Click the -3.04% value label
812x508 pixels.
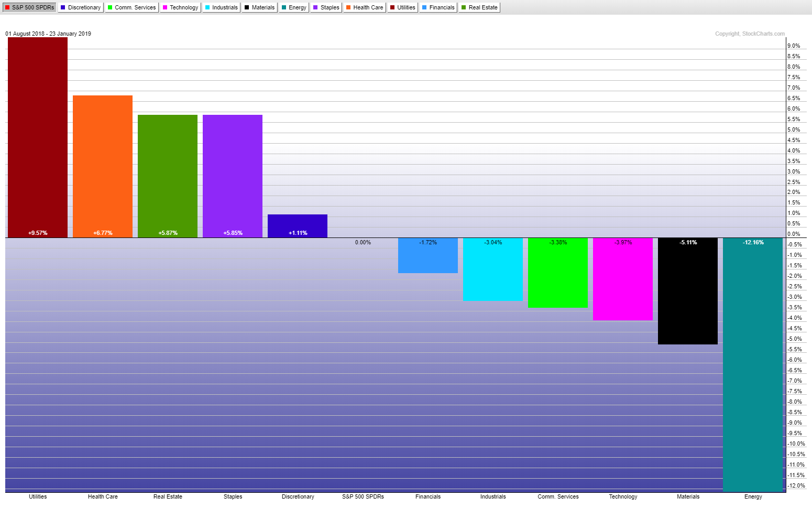(x=493, y=242)
